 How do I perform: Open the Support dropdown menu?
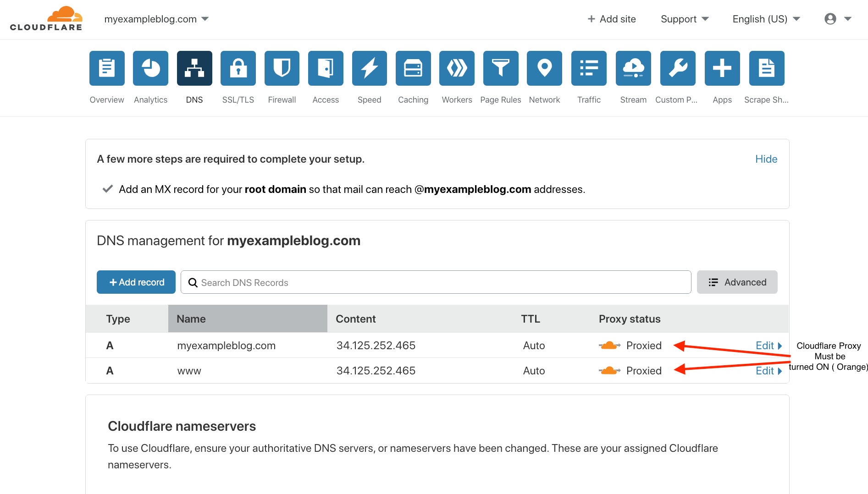(685, 19)
